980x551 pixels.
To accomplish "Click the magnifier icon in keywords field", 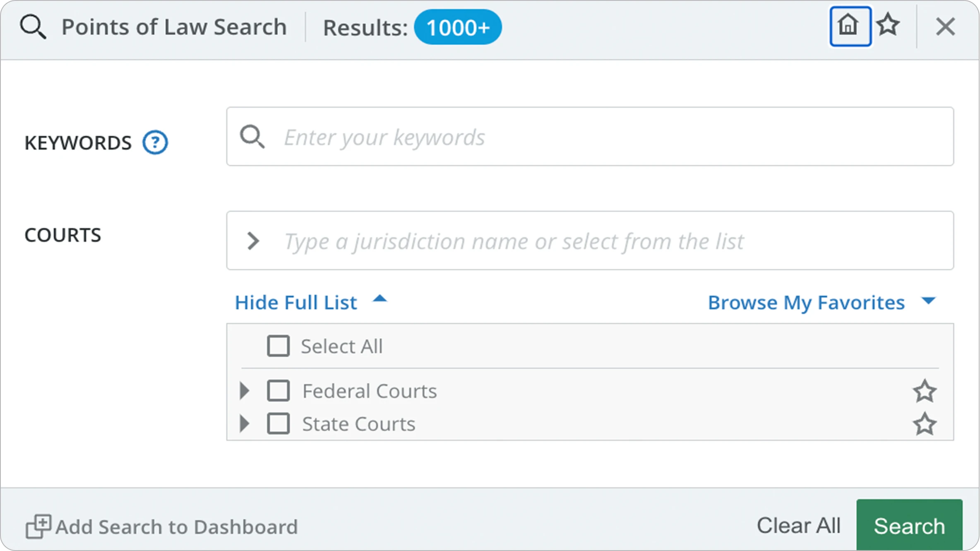I will [252, 137].
